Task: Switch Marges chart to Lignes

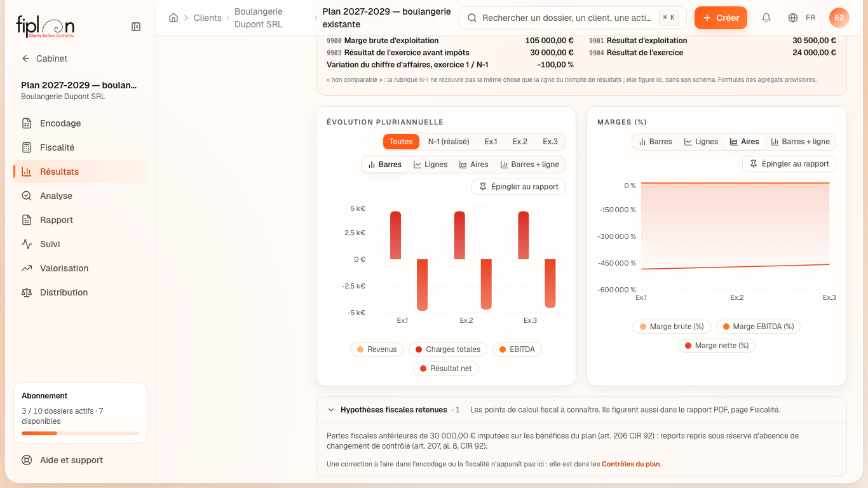Action: [701, 142]
